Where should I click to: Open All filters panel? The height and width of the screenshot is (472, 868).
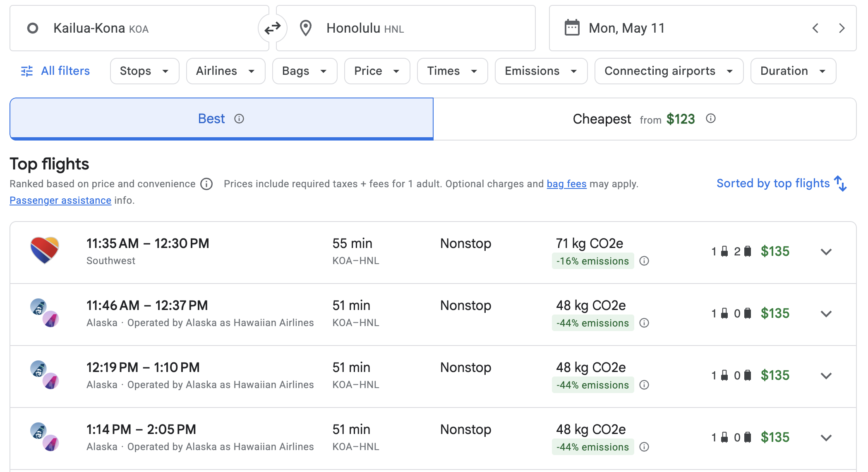pyautogui.click(x=55, y=71)
